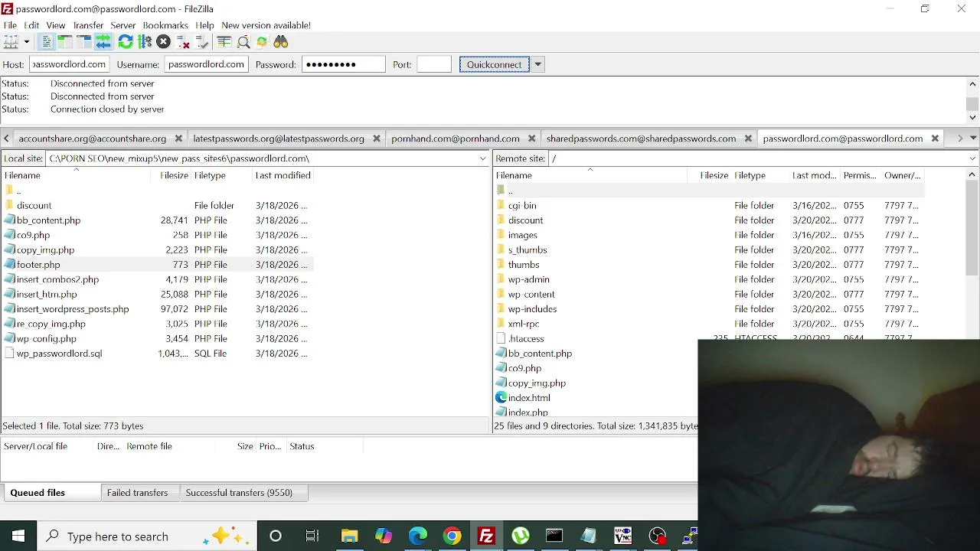Select local file wp_passwordlord.sql
Screen dimensions: 980x551
pos(59,354)
